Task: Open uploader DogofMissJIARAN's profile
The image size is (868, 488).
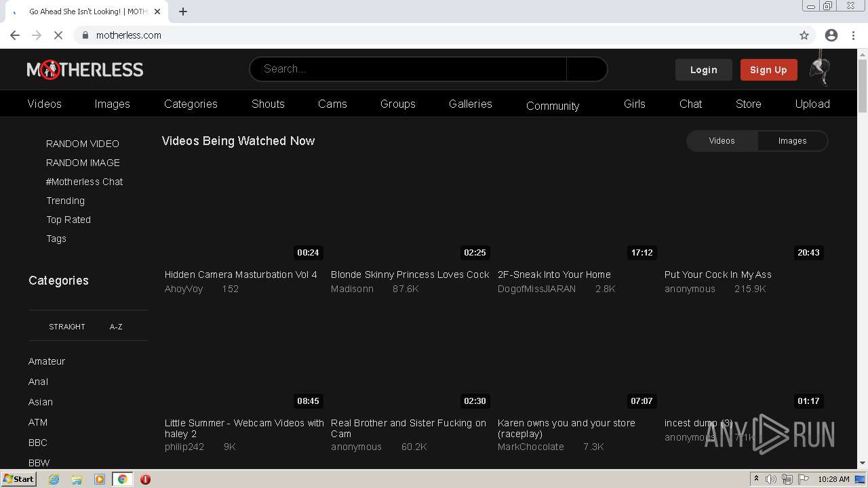Action: (x=536, y=289)
